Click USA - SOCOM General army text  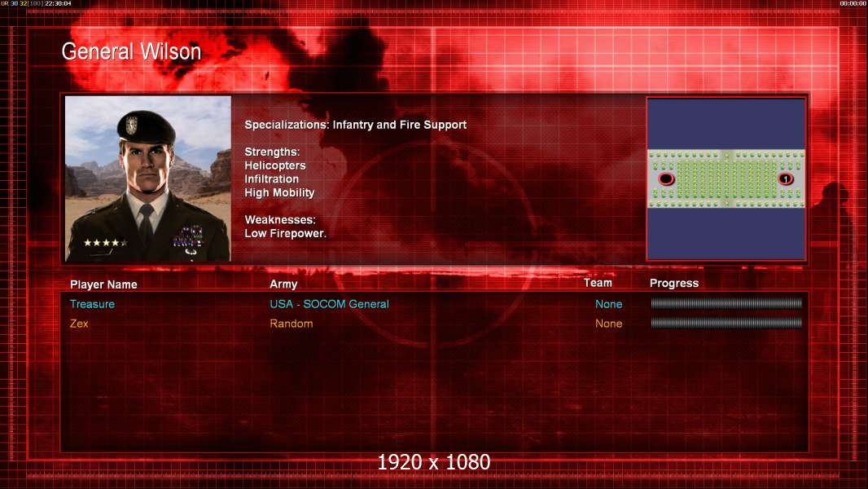330,304
